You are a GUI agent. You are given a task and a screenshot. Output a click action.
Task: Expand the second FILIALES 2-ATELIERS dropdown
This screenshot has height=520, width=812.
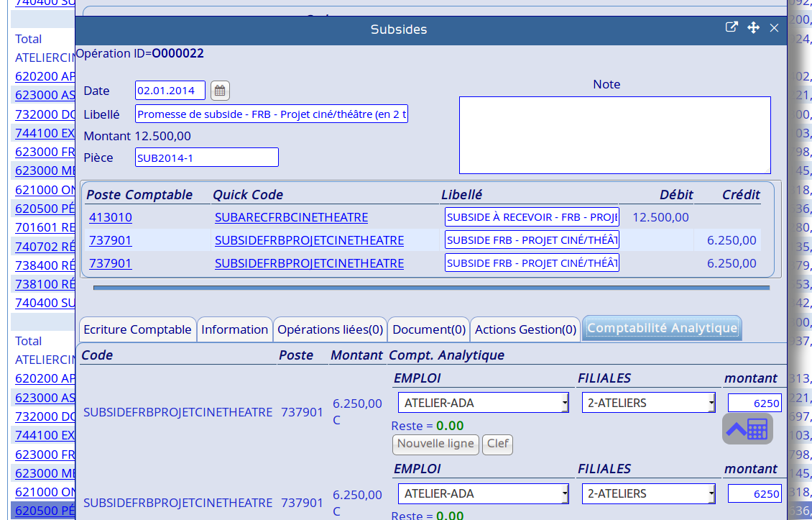[x=648, y=493]
